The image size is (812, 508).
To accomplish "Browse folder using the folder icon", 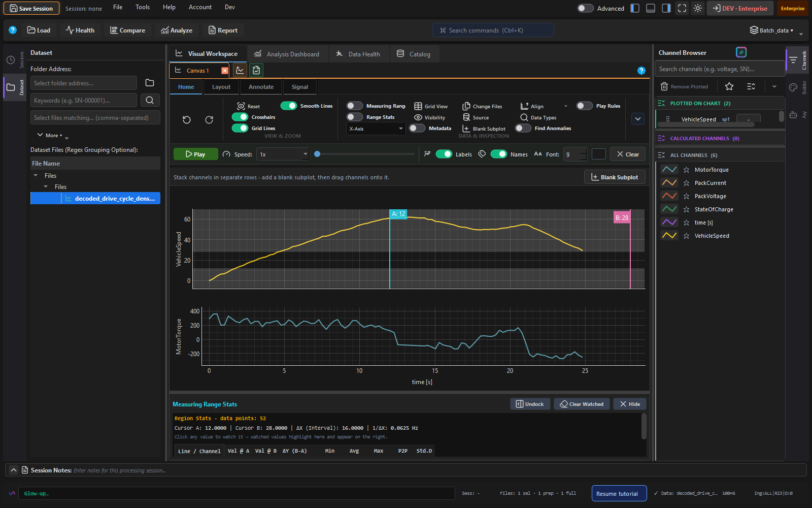I will point(150,83).
